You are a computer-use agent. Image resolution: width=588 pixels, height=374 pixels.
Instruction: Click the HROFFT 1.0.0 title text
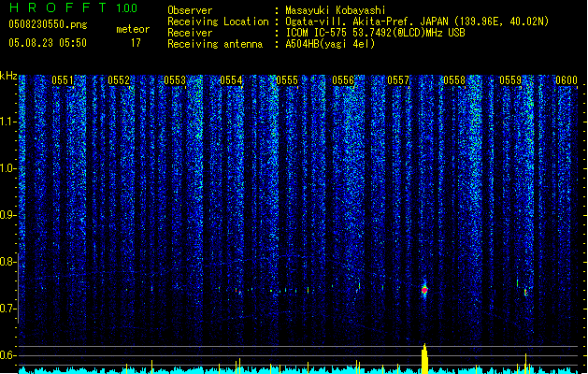tap(73, 7)
